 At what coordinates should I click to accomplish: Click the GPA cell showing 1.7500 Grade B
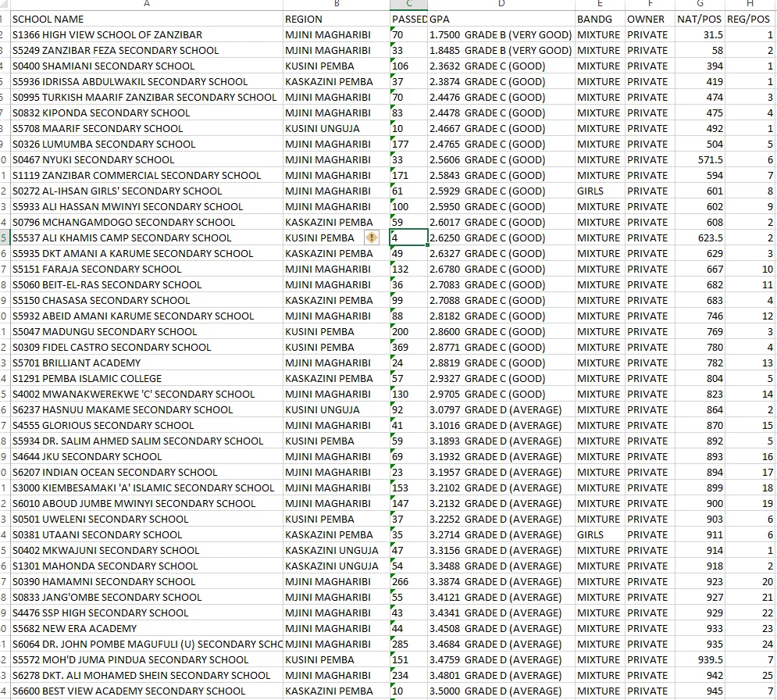click(x=501, y=34)
